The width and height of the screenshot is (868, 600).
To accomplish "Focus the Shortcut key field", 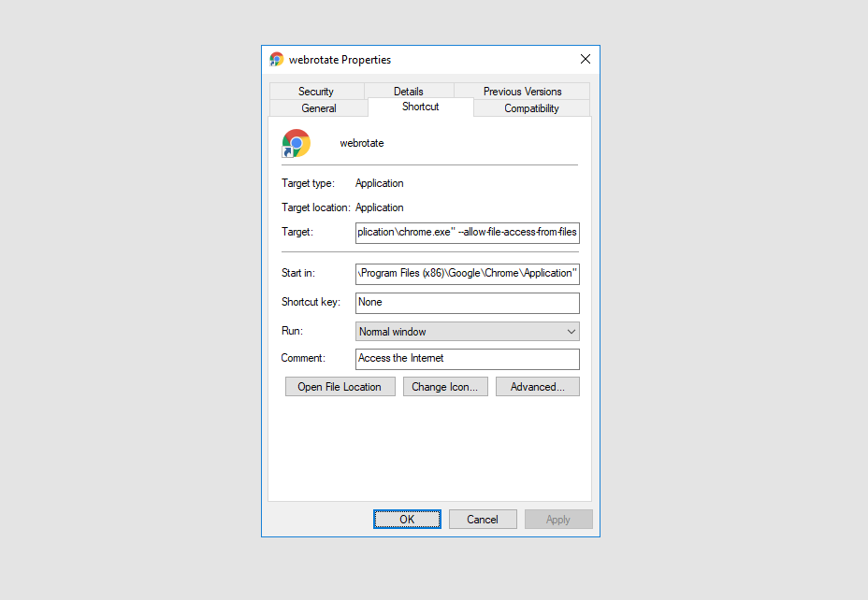I will [468, 303].
